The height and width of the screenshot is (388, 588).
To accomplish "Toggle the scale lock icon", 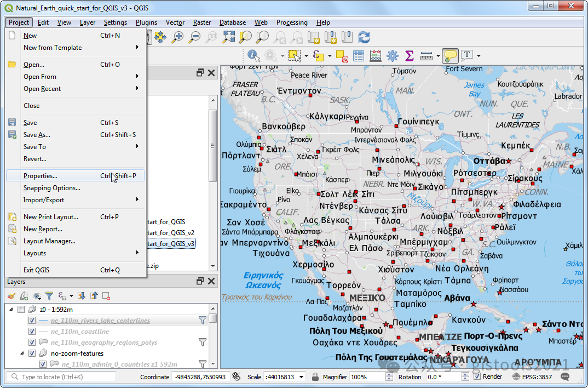I will 315,376.
